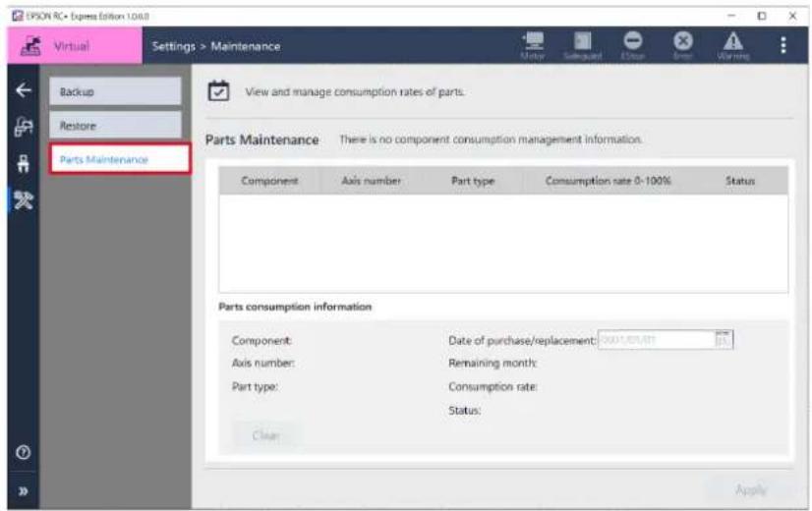812x511 pixels.
Task: Open the Restore menu item
Action: (x=115, y=125)
